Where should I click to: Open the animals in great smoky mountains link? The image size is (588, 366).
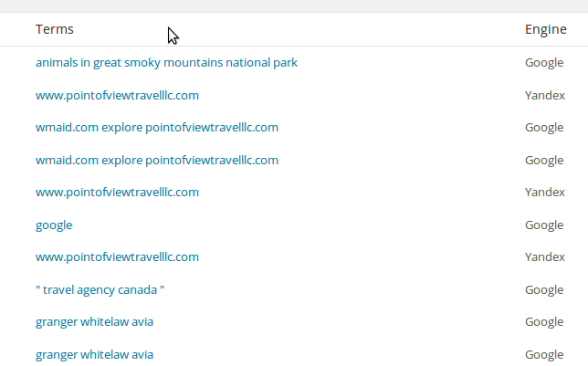coord(166,63)
